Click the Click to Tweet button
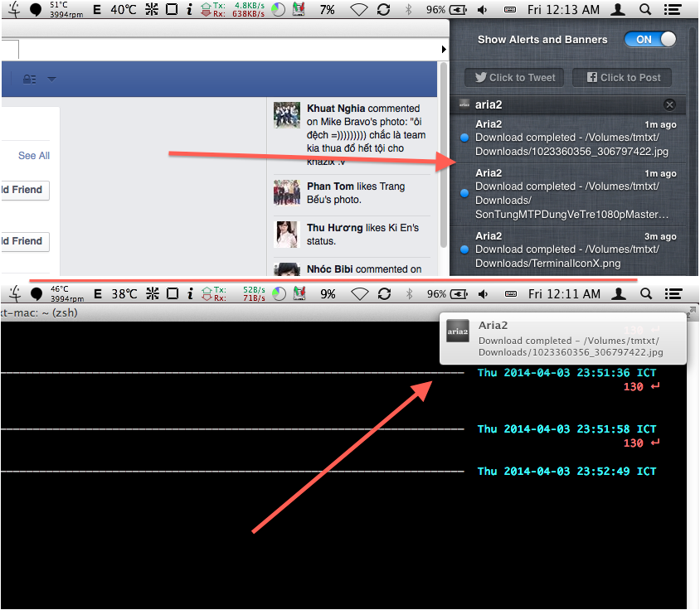700x610 pixels. coord(514,78)
